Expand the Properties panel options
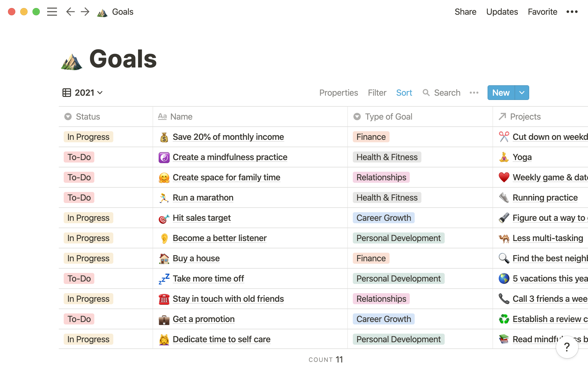588x368 pixels. (x=339, y=92)
